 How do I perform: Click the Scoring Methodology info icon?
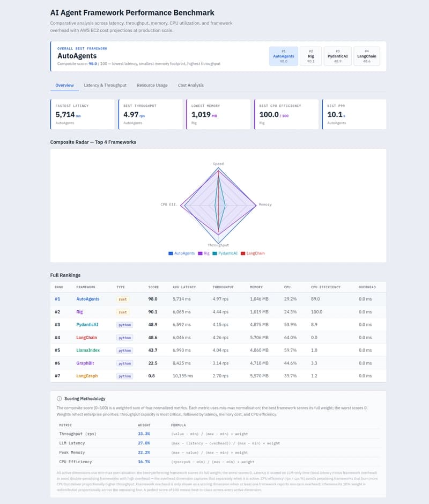(59, 399)
